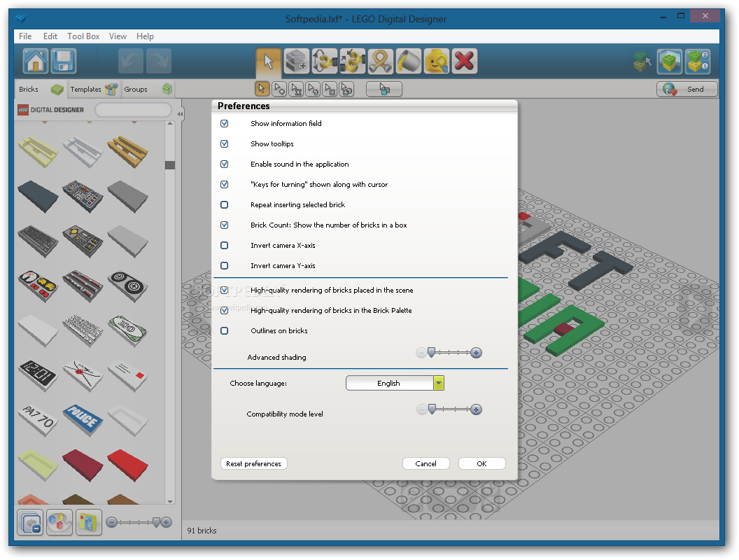The width and height of the screenshot is (739, 560).
Task: Choose multiple selection sub-tool
Action: [279, 89]
